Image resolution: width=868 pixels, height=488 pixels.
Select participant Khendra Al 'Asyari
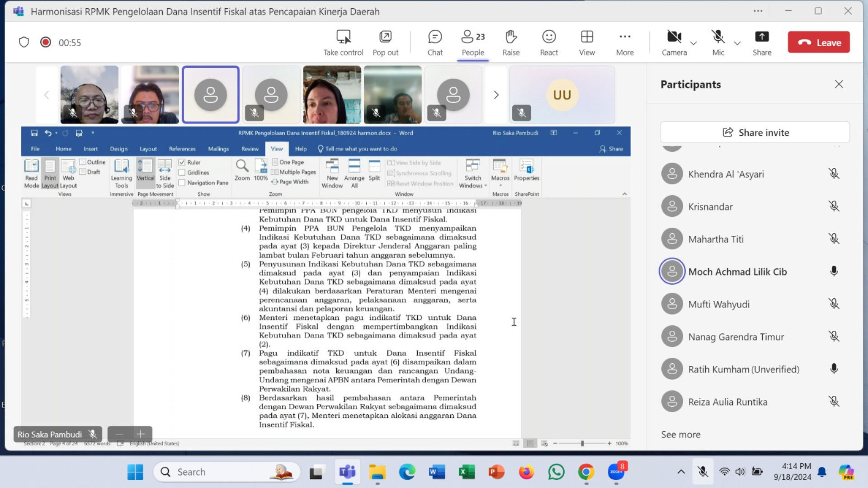coord(750,174)
